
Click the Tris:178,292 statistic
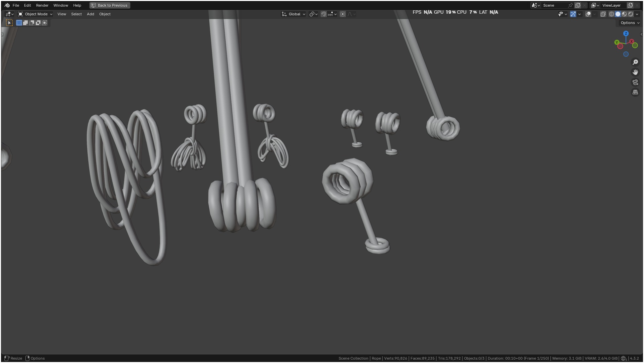click(449, 358)
